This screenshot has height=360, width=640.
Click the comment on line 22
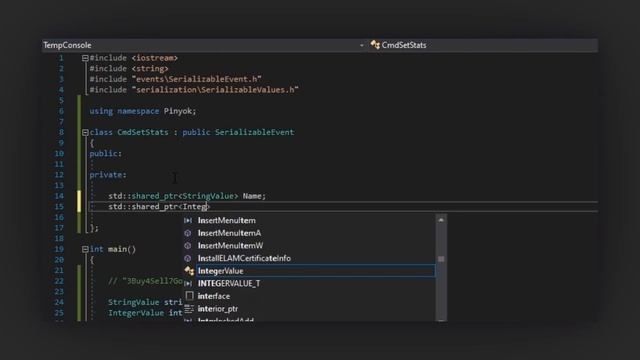coord(145,281)
